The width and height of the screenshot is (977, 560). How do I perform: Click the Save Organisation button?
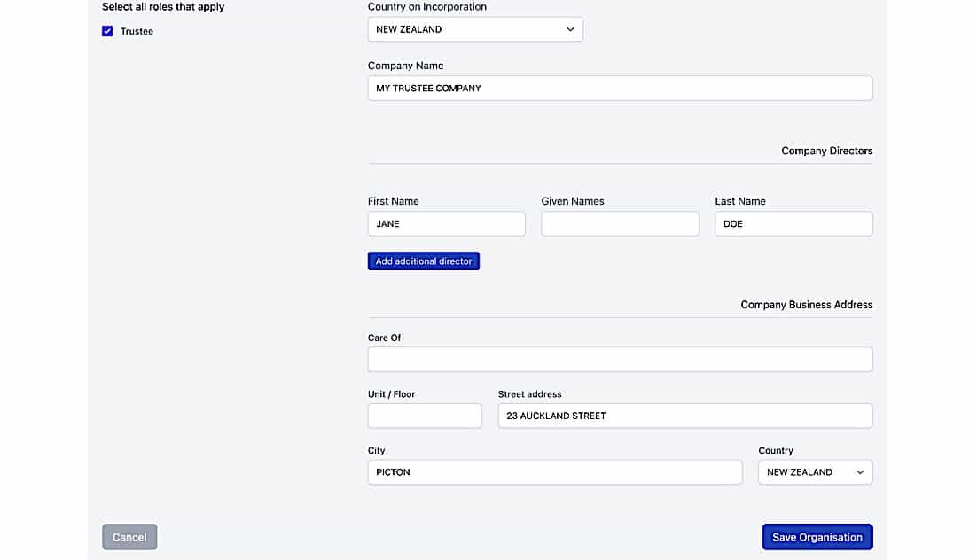point(816,536)
